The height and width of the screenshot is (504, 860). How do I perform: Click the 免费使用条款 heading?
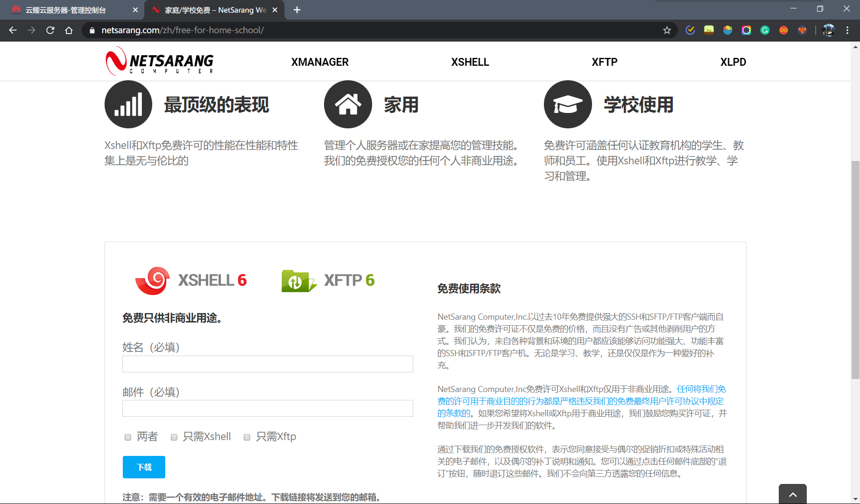[469, 289]
